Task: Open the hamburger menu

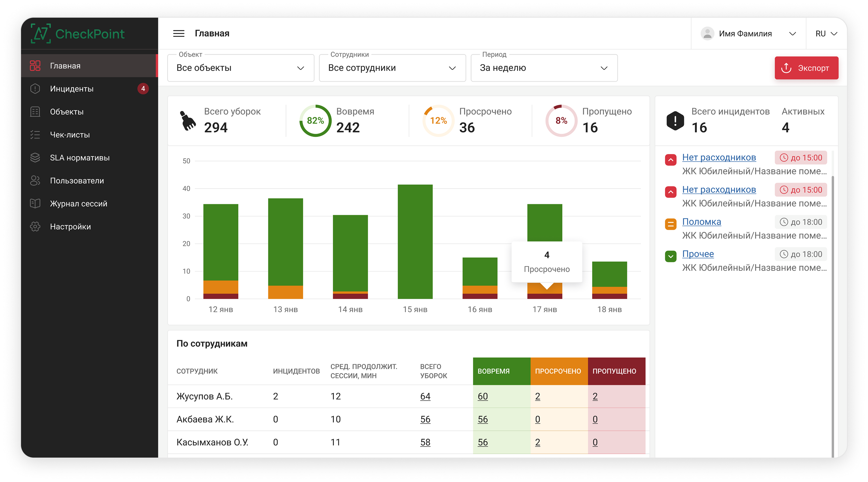Action: 179,33
